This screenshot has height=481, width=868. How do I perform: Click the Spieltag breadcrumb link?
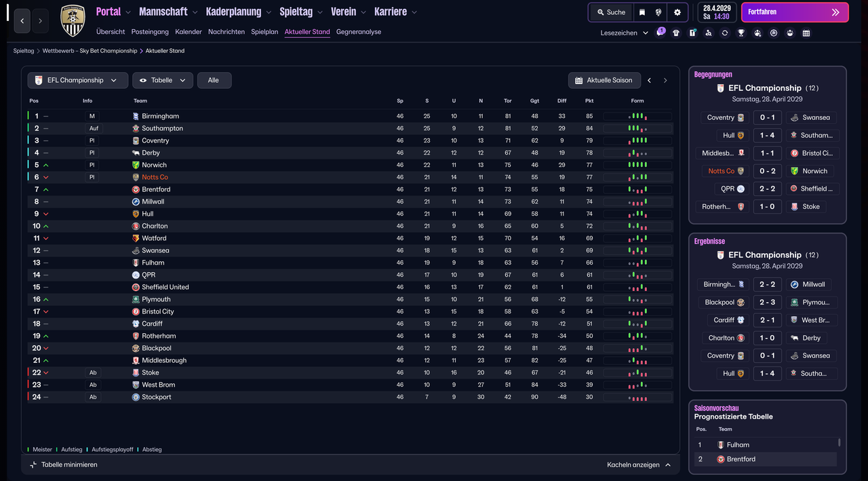[x=24, y=51]
